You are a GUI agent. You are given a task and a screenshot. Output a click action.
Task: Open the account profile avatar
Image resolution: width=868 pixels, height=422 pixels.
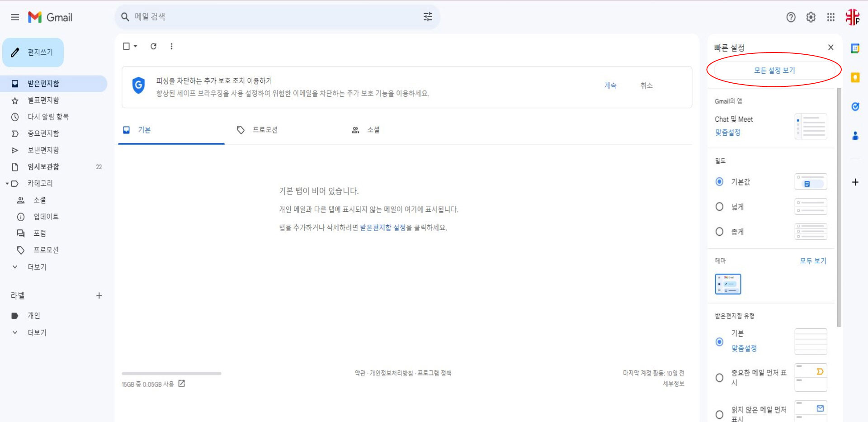(853, 17)
